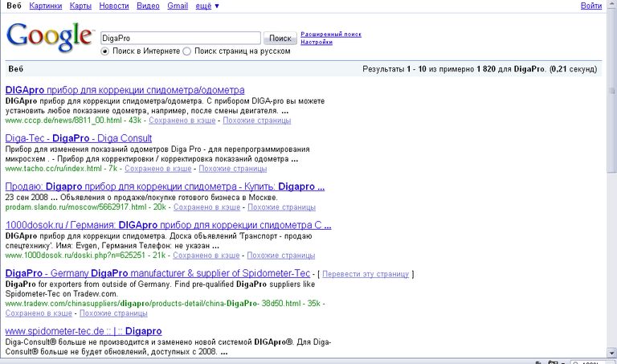Open the Новости tab
617x364 pixels.
114,6
